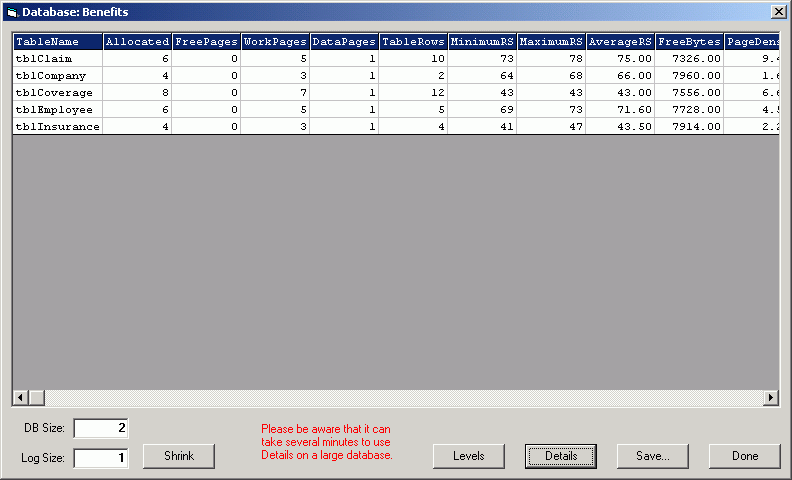
Task: Click the Database window title bar icon
Action: [x=11, y=11]
